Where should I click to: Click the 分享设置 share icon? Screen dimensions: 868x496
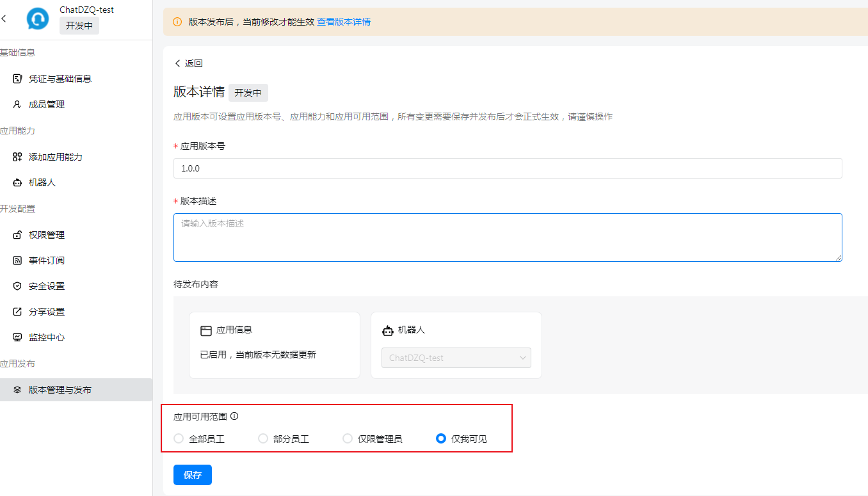[17, 312]
